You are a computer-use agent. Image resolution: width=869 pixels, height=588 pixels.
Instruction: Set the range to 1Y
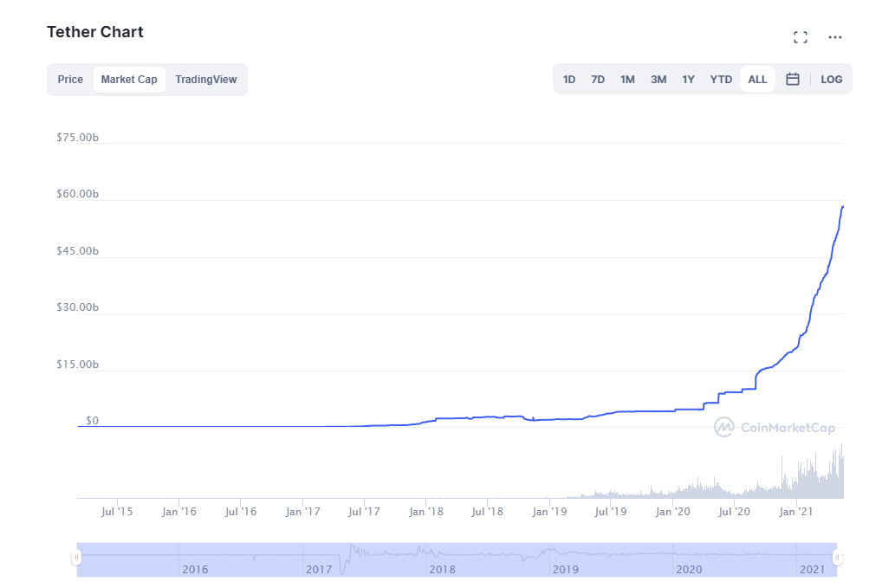pyautogui.click(x=688, y=80)
